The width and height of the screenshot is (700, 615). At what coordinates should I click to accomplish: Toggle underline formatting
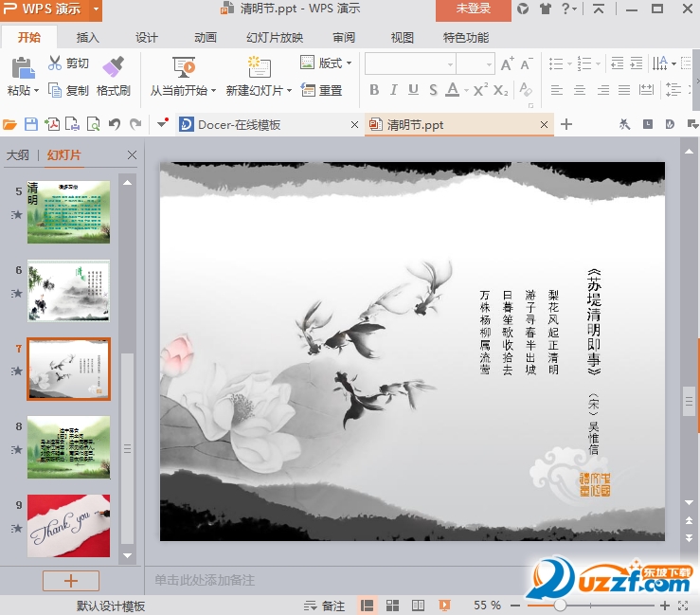click(x=413, y=90)
